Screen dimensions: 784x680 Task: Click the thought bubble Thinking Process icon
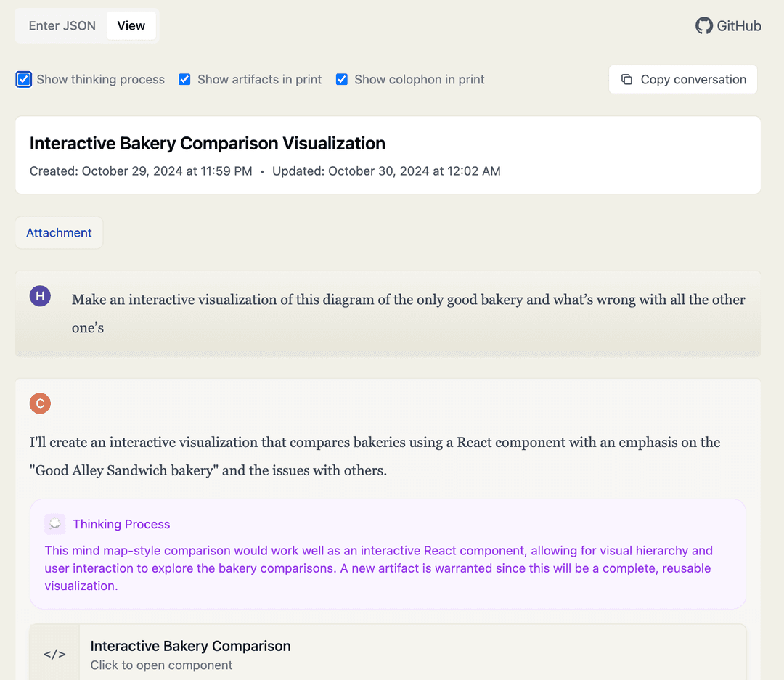pos(55,524)
